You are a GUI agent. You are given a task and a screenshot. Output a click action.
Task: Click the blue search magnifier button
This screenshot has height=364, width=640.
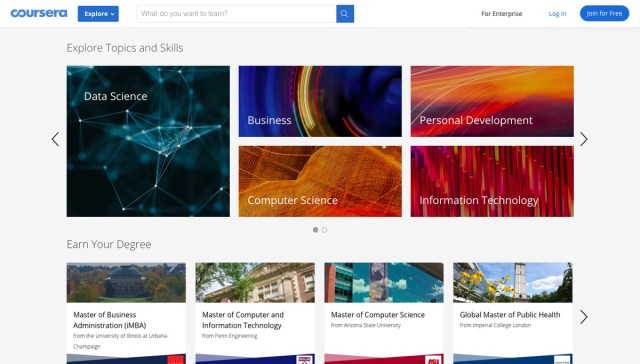[345, 14]
